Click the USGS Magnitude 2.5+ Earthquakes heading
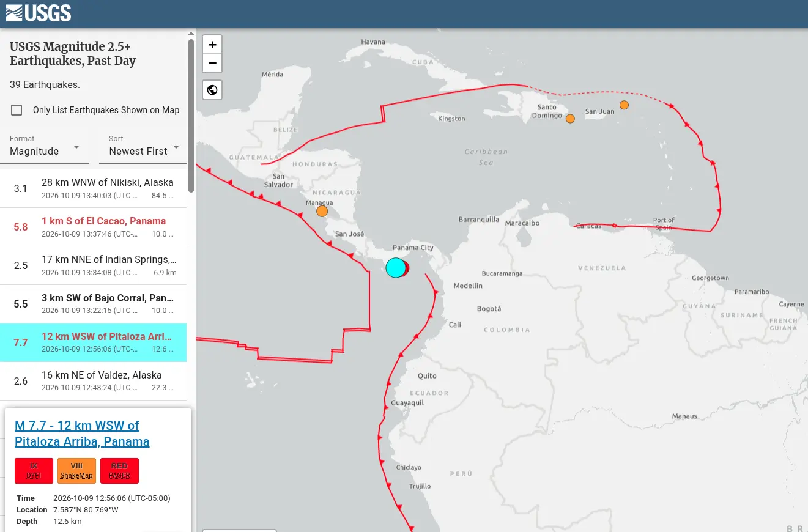Image resolution: width=808 pixels, height=532 pixels. click(x=73, y=54)
